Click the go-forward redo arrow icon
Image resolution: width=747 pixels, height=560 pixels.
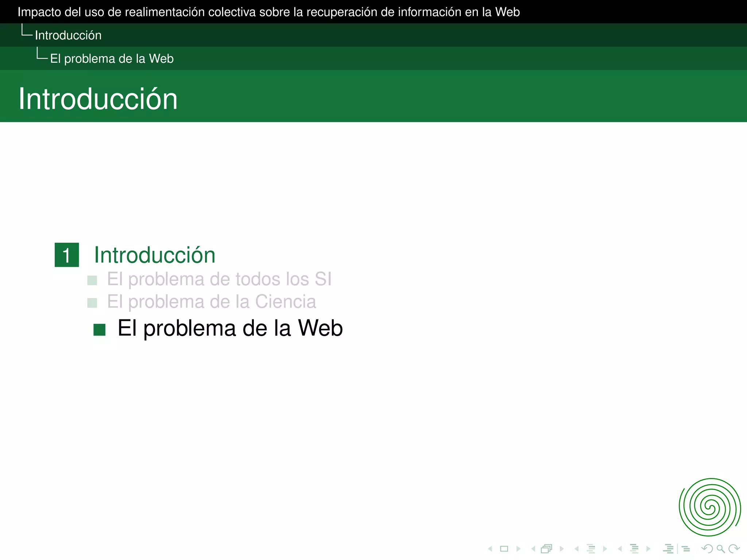point(734,549)
